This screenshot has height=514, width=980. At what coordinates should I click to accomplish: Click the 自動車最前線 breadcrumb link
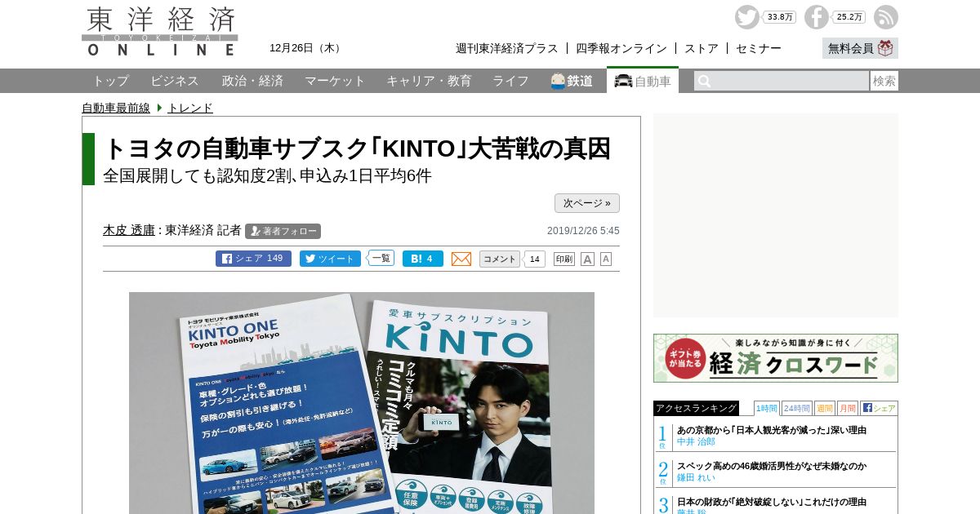pos(116,108)
